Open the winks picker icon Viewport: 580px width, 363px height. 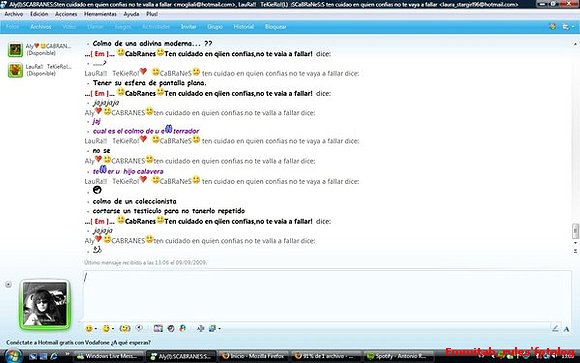click(106, 328)
